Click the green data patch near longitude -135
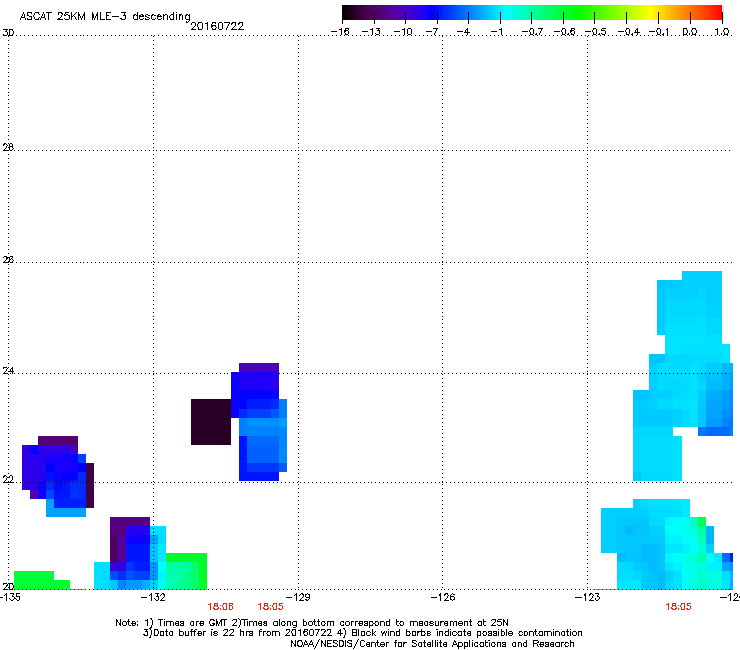Viewport: 740px width, 650px height. [38, 580]
